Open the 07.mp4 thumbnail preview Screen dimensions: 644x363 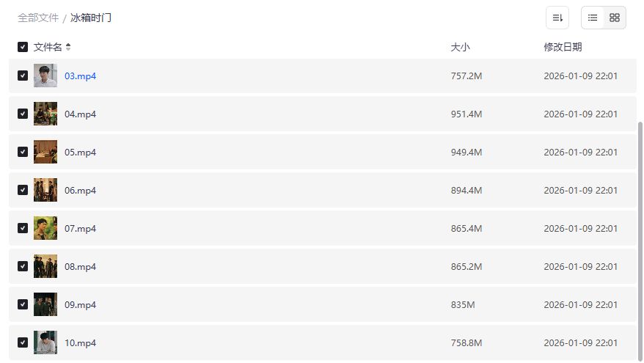pos(45,228)
